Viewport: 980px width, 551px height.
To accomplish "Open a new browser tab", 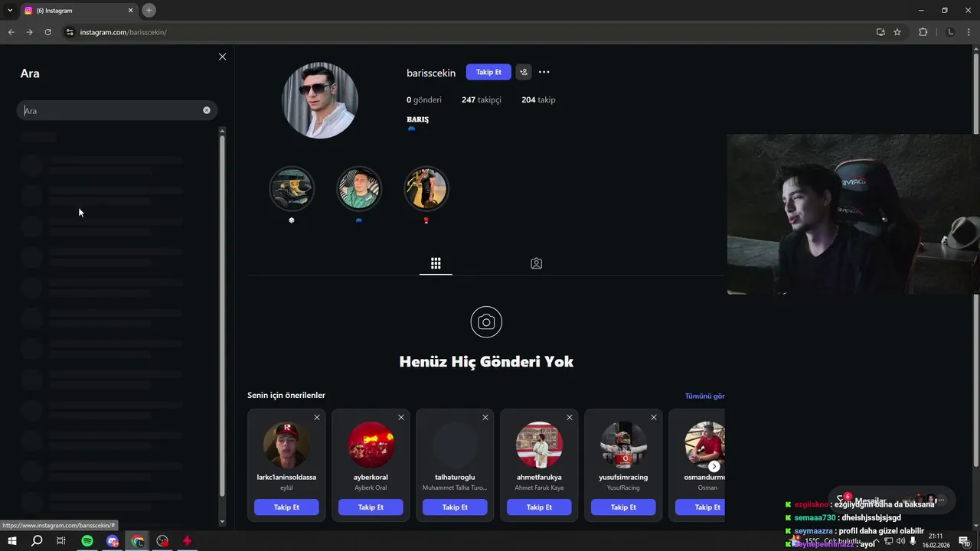I will pos(149,11).
